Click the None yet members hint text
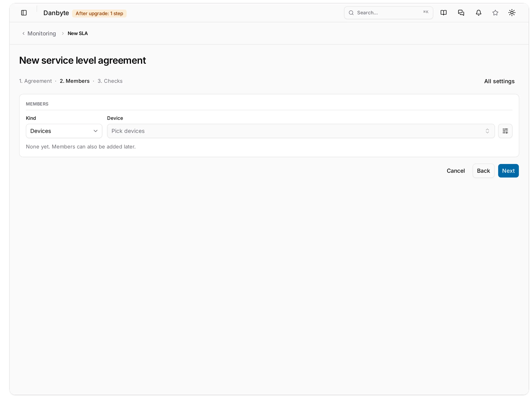Screen dimensions: 532x398 point(81,147)
